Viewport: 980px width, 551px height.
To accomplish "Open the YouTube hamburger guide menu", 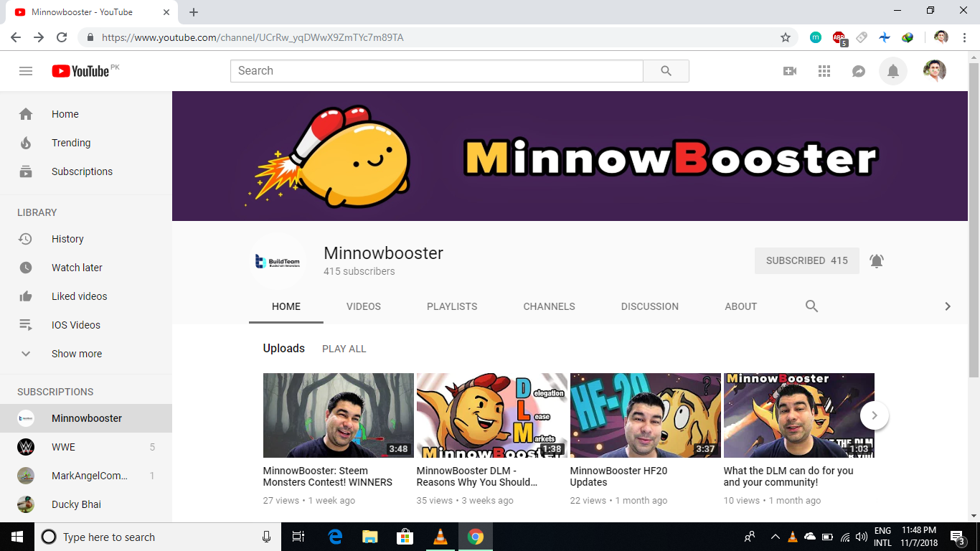I will 26,71.
